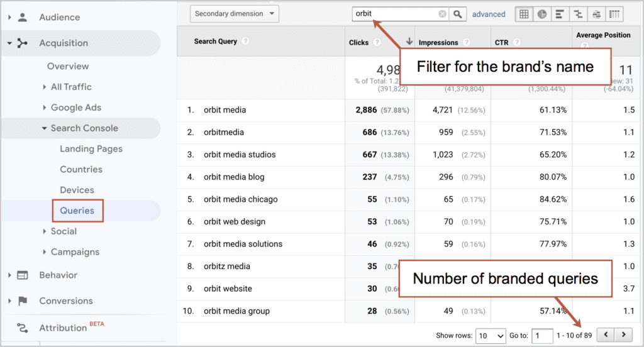The width and height of the screenshot is (644, 347).
Task: Click the search magnifier button
Action: coord(458,14)
